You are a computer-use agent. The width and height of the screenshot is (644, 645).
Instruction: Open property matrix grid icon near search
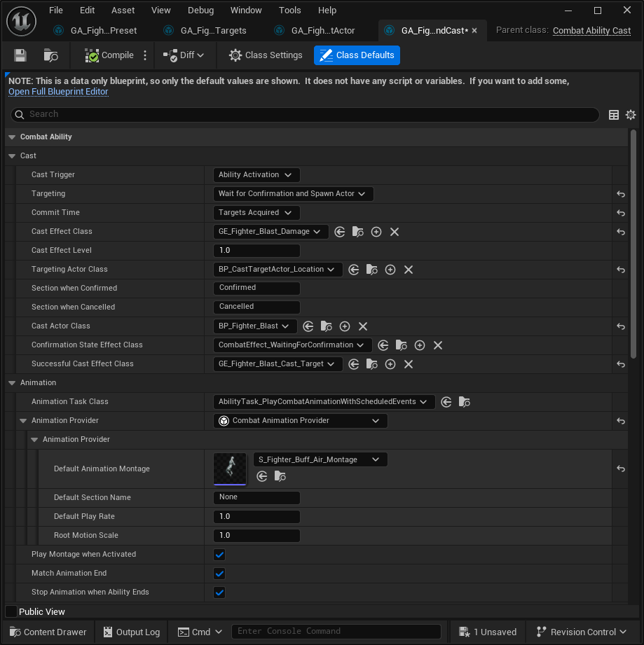coord(614,115)
